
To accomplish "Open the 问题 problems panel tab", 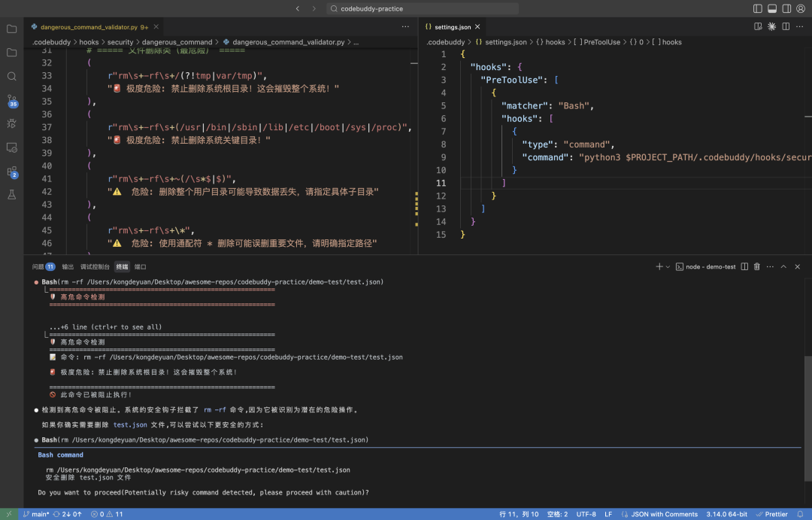I will click(x=44, y=266).
